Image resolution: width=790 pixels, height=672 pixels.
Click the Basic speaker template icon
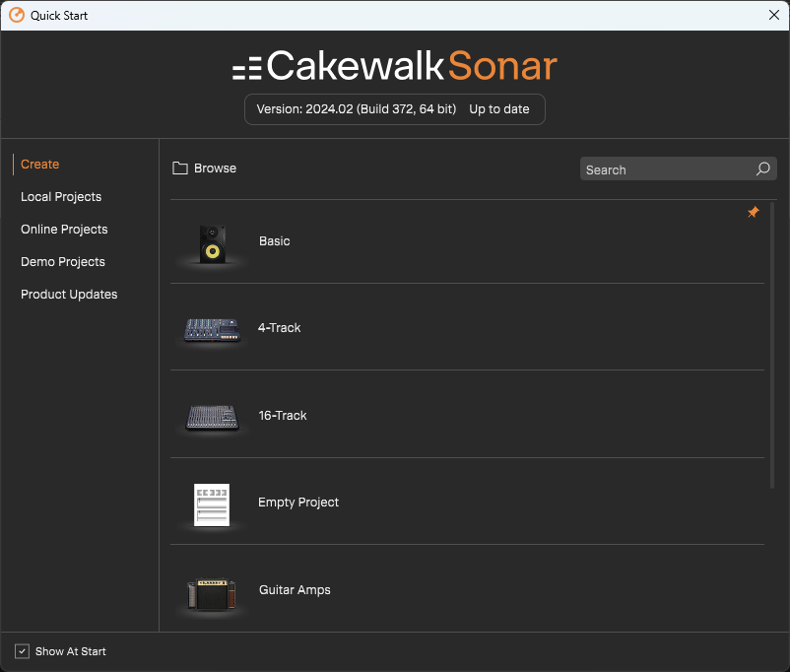click(x=213, y=244)
